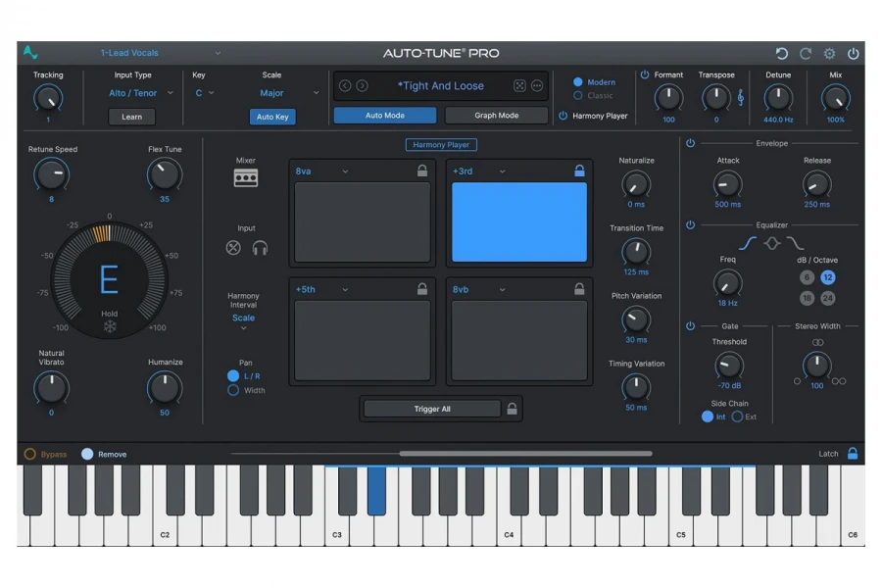
Task: Switch to Graph Mode tab
Action: [x=496, y=116]
